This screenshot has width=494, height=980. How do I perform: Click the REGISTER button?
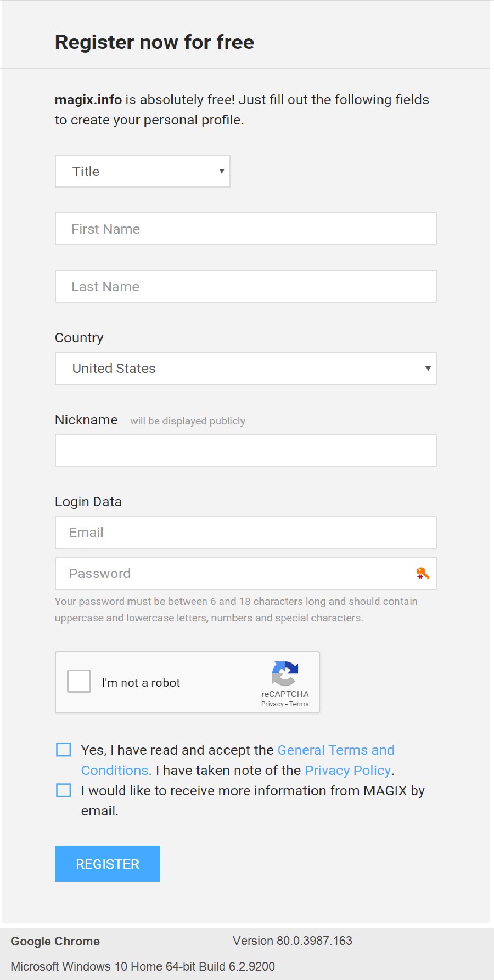click(108, 864)
